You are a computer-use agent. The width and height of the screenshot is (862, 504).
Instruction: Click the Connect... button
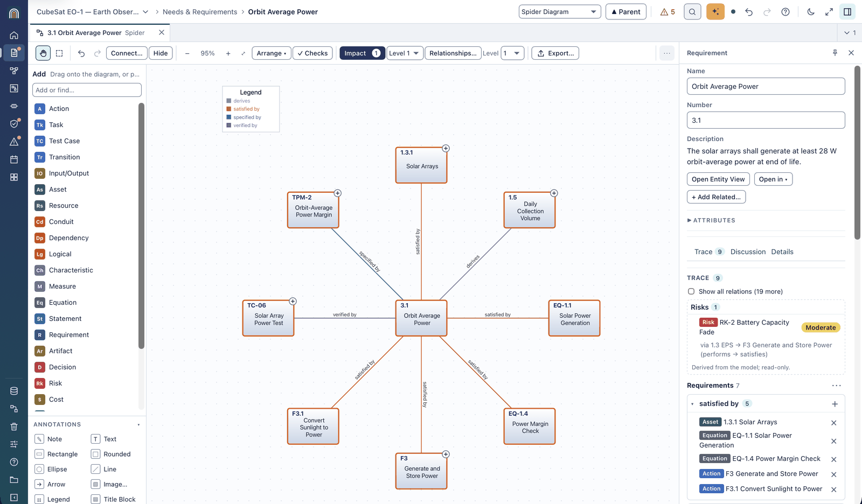tap(127, 53)
